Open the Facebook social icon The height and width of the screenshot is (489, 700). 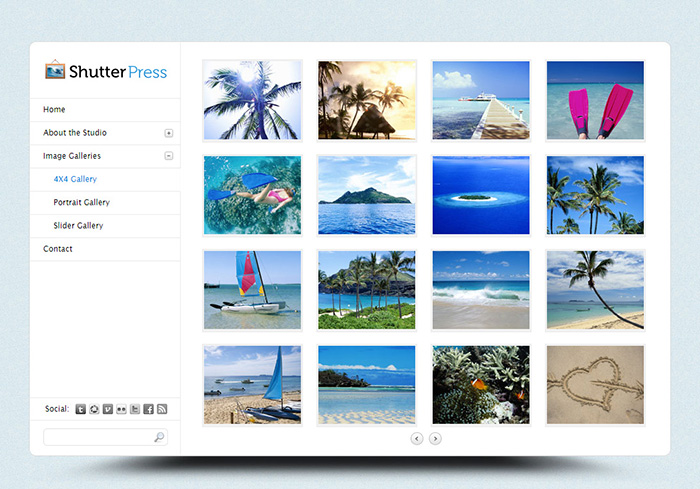tap(149, 409)
